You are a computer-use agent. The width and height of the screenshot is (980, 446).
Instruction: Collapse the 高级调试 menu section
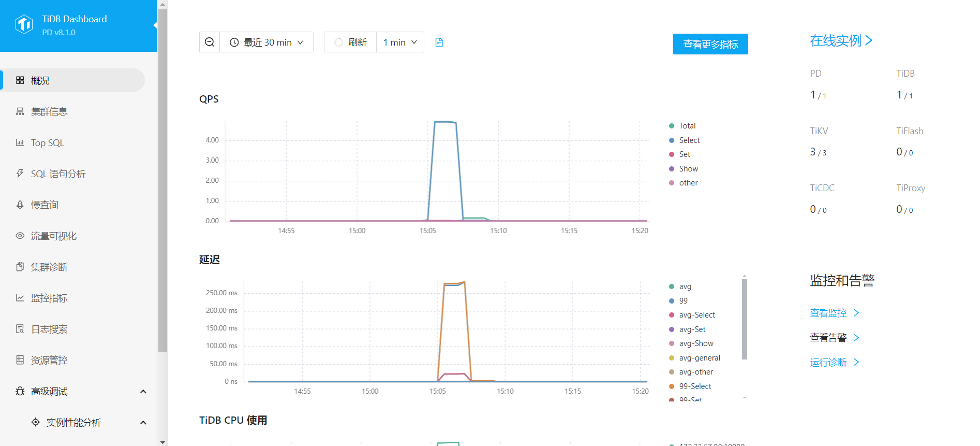click(143, 392)
